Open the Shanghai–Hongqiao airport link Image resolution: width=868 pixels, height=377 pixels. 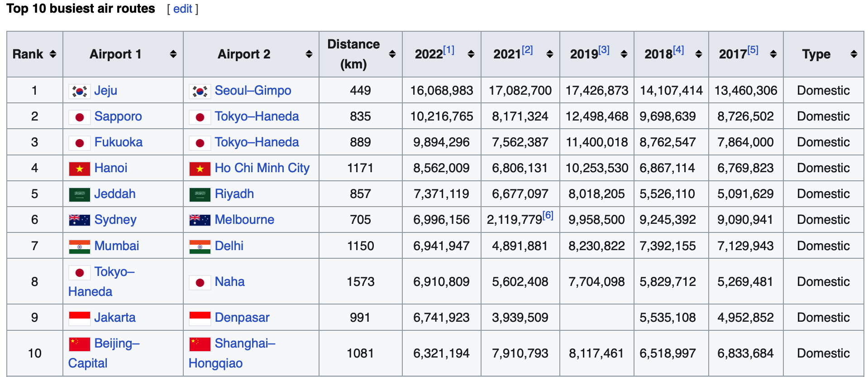tap(232, 353)
